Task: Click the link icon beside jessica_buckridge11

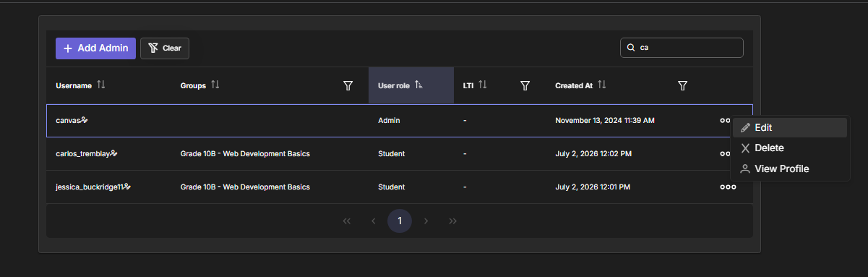Action: point(127,187)
